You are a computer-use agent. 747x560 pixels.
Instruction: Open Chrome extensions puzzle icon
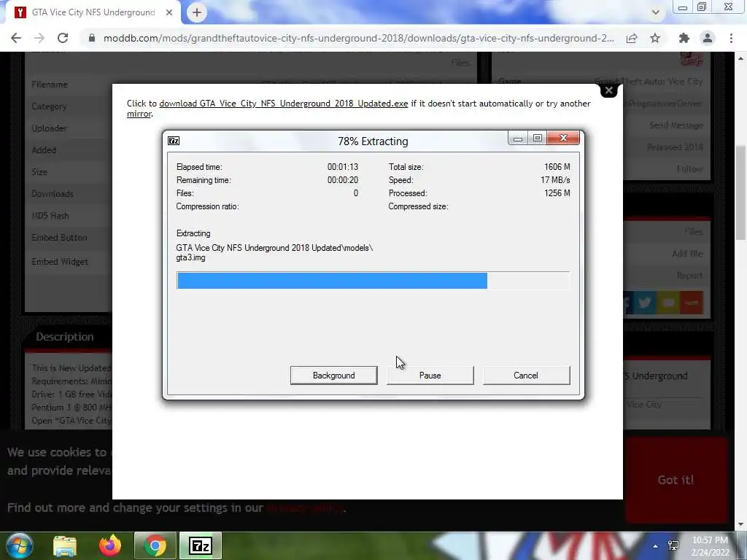pyautogui.click(x=684, y=38)
